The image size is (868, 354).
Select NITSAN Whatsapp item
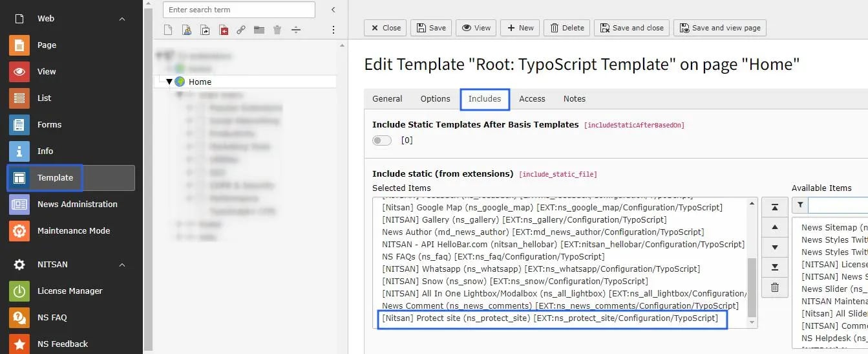pyautogui.click(x=541, y=269)
